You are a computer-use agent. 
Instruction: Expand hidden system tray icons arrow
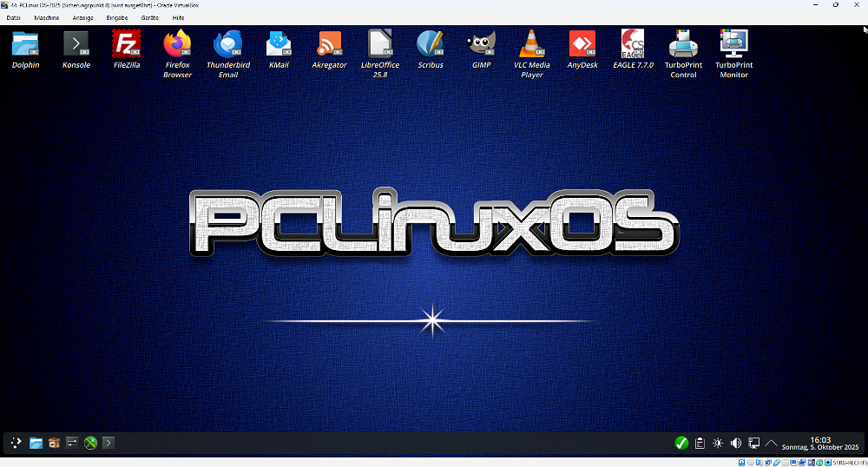point(771,443)
